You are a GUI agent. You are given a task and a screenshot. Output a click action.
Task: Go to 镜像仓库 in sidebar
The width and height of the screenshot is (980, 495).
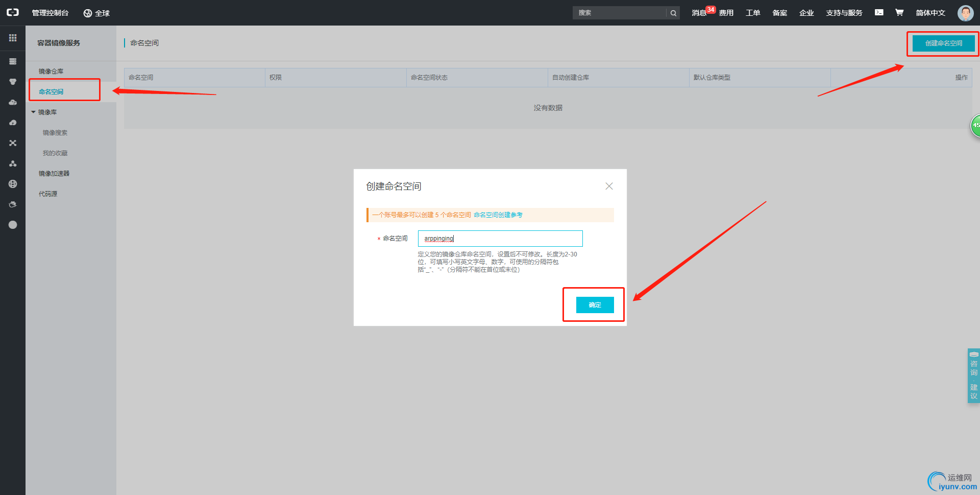[x=51, y=72]
